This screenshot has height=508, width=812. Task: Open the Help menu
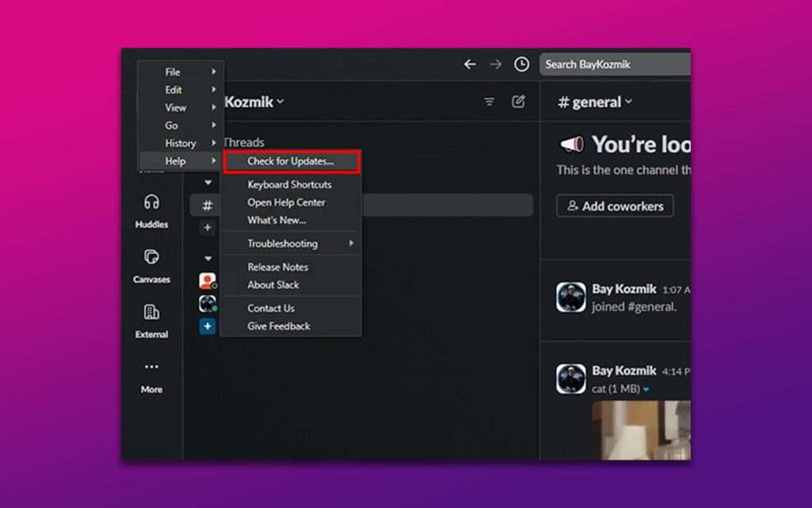(x=174, y=160)
